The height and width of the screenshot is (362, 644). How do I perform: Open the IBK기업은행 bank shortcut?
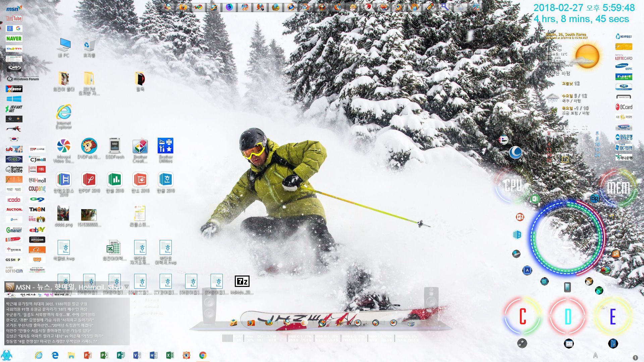pos(624,147)
